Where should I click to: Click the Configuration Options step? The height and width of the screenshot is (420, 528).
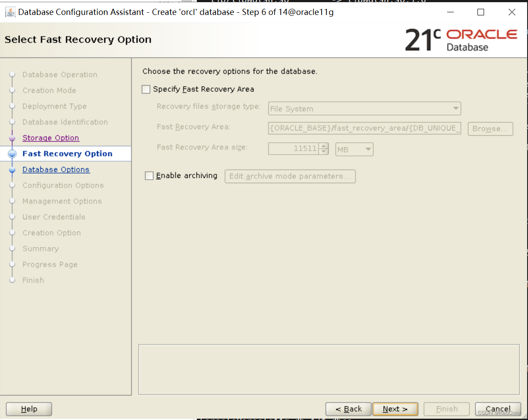pos(63,185)
